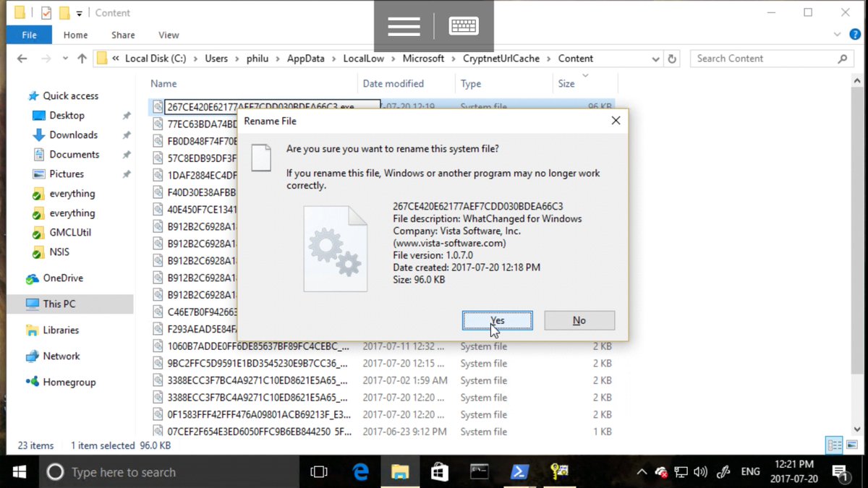
Task: Sort by Type column header
Action: coord(471,84)
